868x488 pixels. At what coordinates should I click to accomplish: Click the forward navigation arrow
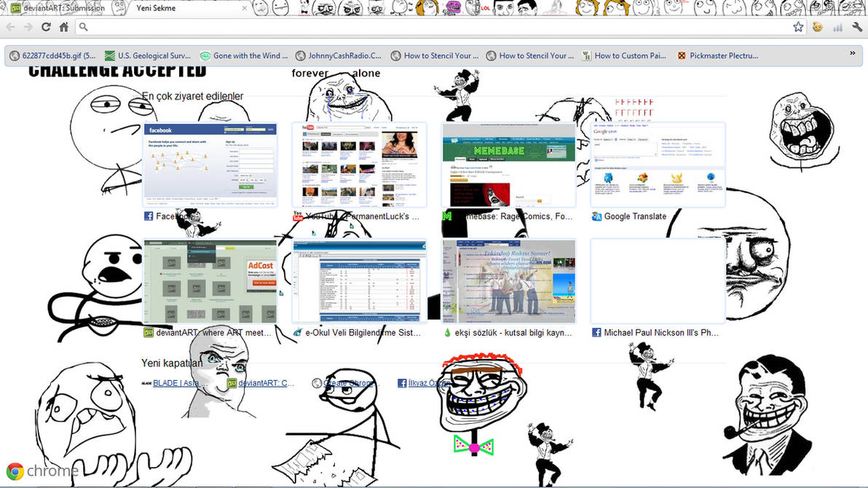coord(28,27)
